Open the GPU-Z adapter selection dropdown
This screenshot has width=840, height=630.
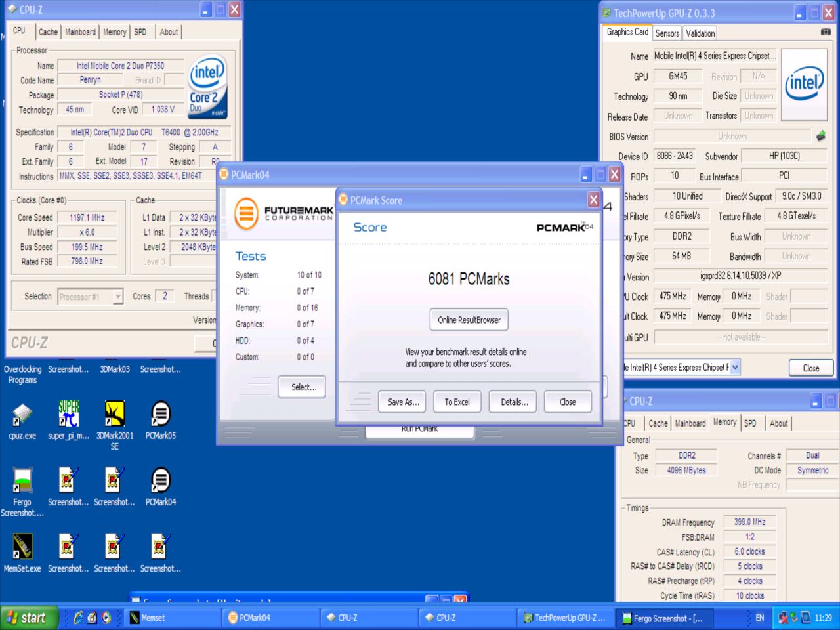coord(735,367)
